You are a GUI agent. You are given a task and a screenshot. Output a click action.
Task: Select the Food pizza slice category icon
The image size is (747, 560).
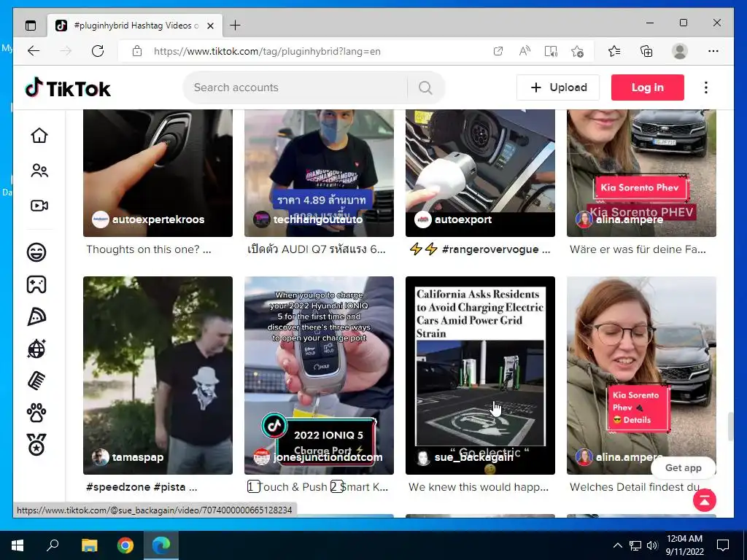coord(36,316)
